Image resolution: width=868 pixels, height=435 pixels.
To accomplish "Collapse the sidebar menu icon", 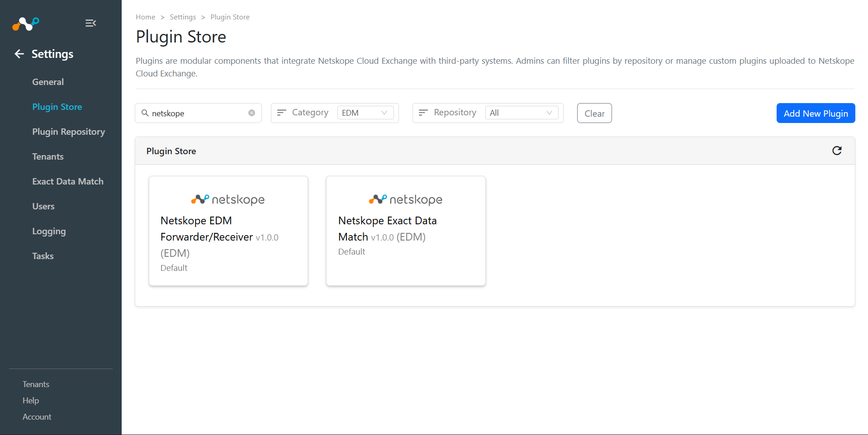I will [x=90, y=23].
